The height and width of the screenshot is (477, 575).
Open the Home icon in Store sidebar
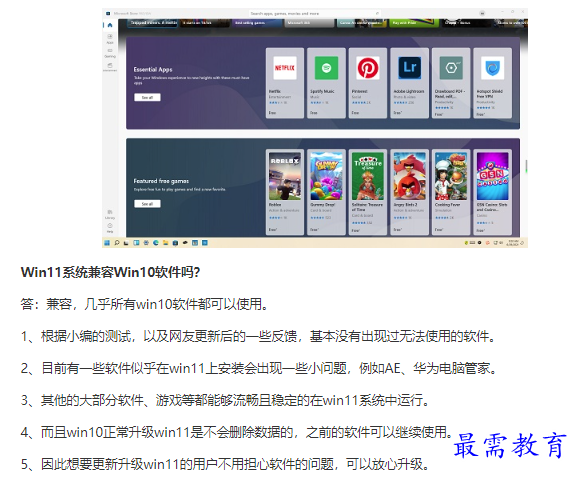[x=110, y=25]
